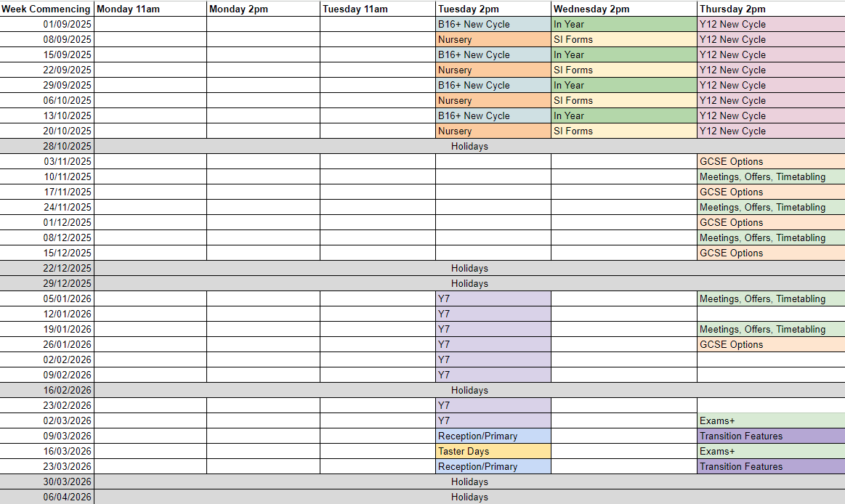Select the Thursday 2pm header cell
This screenshot has width=845, height=504.
[x=770, y=9]
